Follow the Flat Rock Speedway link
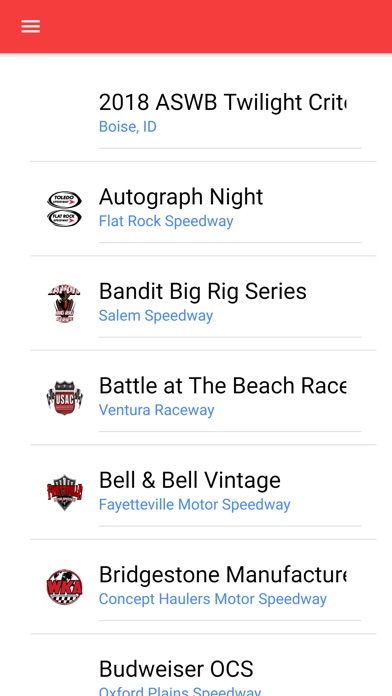Viewport: 392px width, 696px height. (x=166, y=221)
